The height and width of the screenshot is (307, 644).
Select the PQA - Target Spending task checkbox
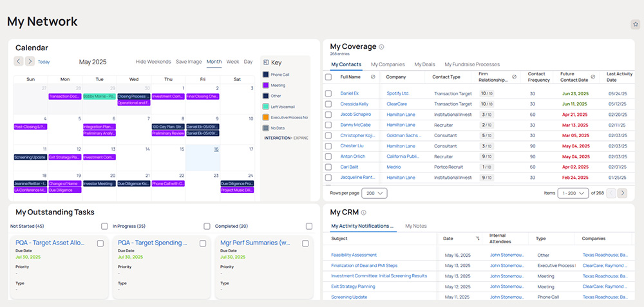[203, 243]
